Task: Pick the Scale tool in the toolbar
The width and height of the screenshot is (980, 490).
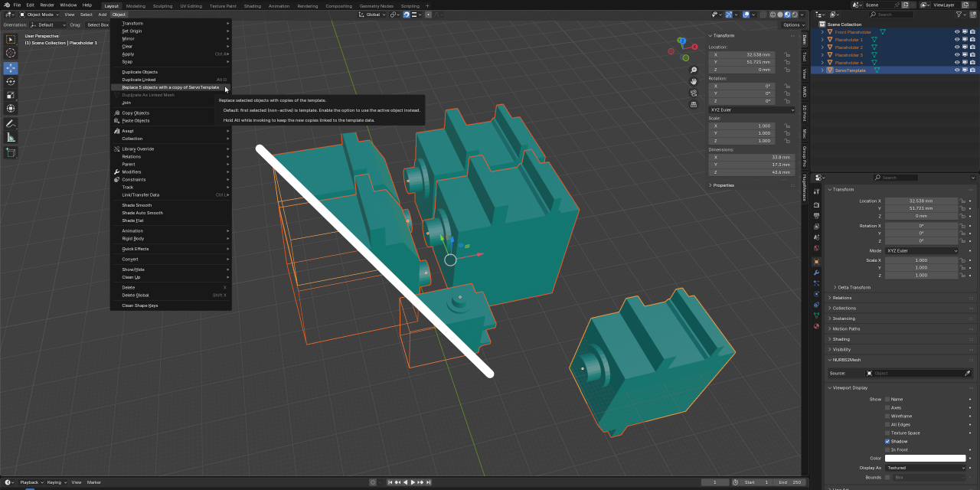Action: pyautogui.click(x=11, y=95)
